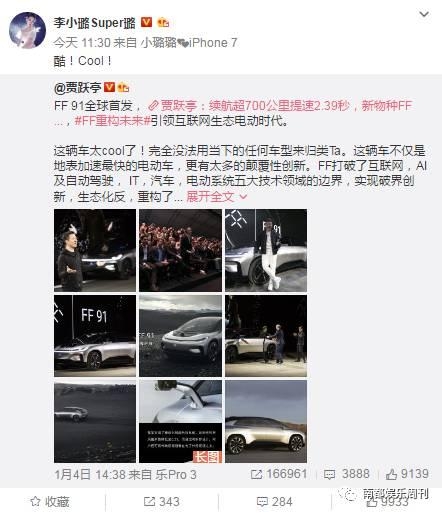Open the FF 91 logo stage photo
Viewport: 442px width, 513px height.
pos(95,336)
